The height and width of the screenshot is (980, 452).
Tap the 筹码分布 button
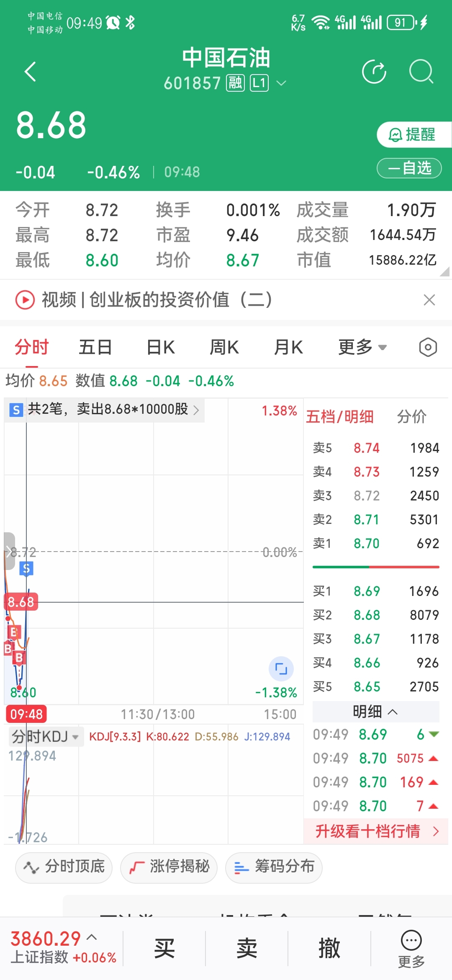(x=274, y=867)
